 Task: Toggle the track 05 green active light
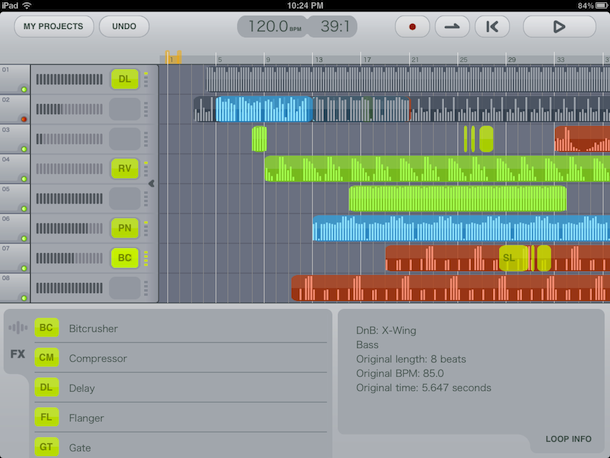22,208
